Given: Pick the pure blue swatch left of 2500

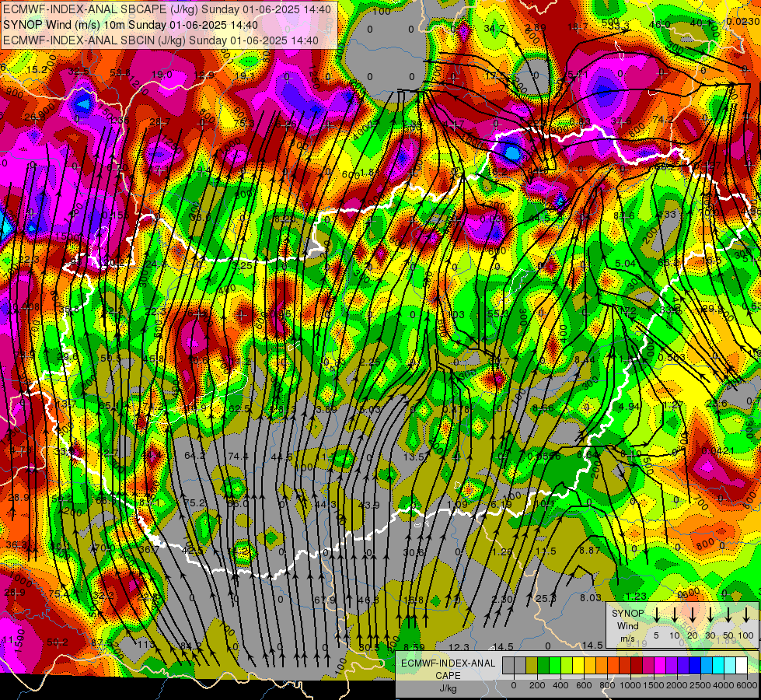Looking at the screenshot, I should click(695, 666).
